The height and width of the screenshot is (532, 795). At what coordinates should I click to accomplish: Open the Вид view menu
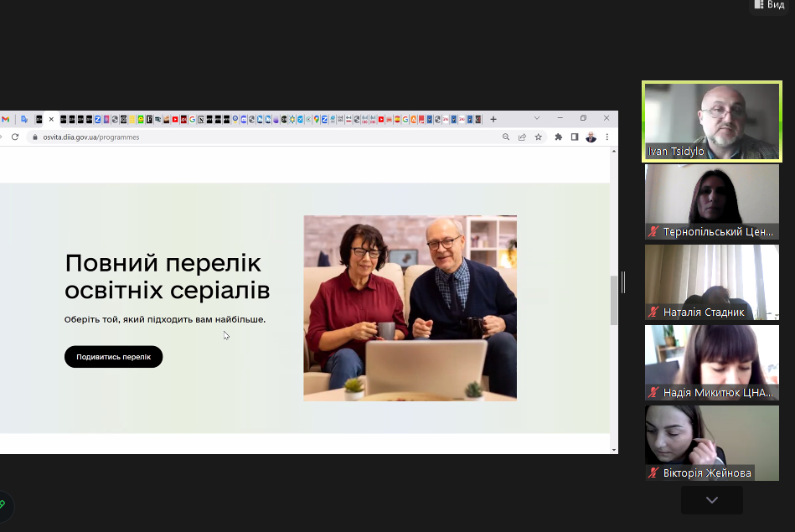click(770, 5)
